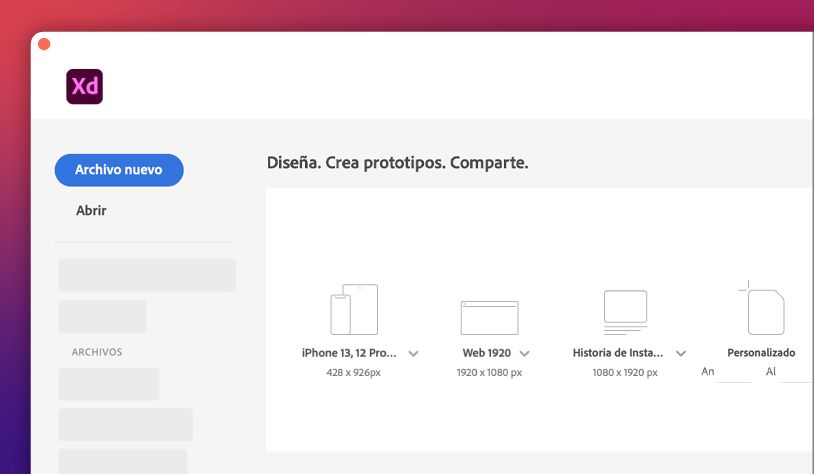Click the Web 1920 preset label
The width and height of the screenshot is (814, 474).
(487, 353)
